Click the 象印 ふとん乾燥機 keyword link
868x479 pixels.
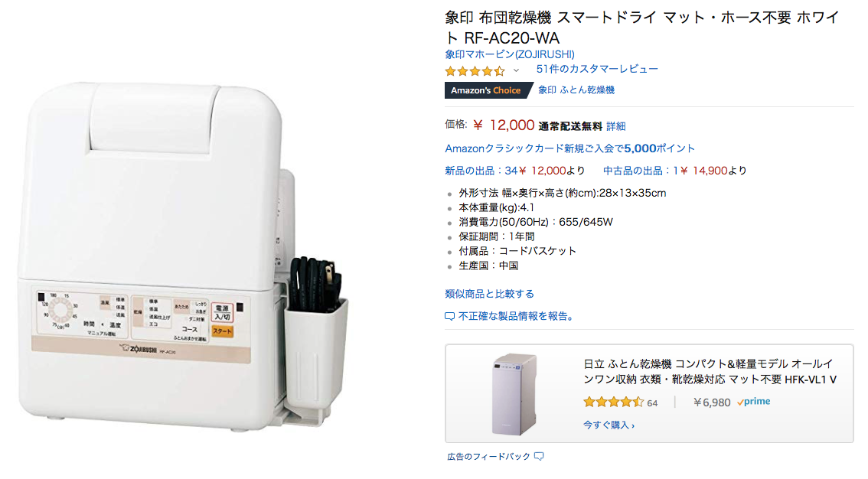tap(576, 90)
